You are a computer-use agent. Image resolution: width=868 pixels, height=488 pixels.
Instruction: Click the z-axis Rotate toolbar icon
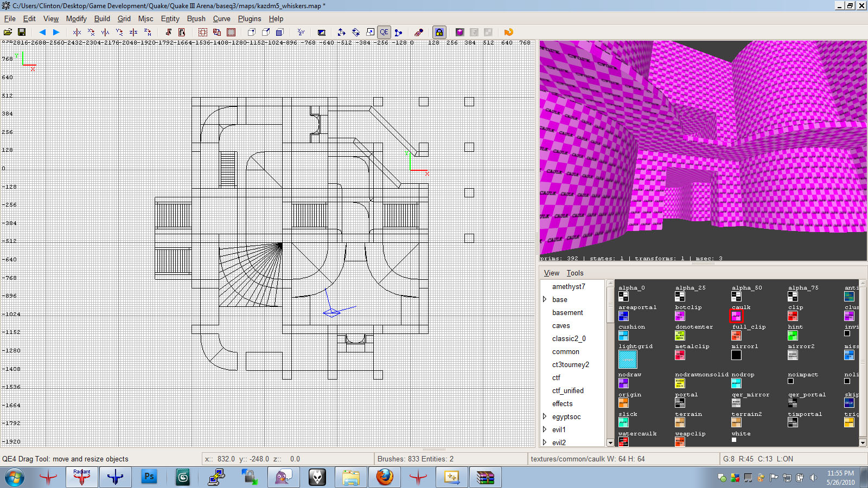coord(148,33)
